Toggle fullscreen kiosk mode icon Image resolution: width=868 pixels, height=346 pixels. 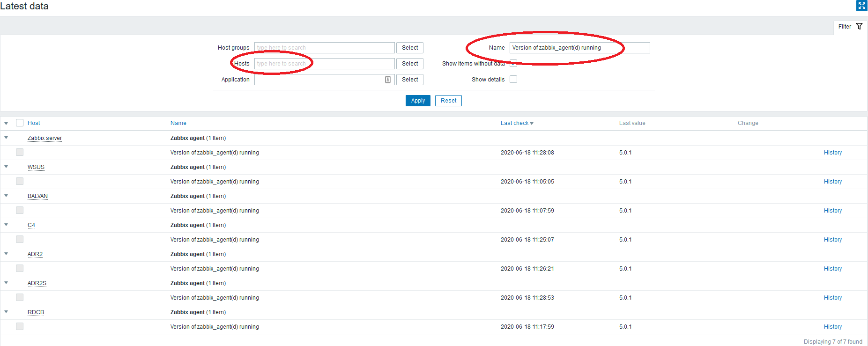862,6
